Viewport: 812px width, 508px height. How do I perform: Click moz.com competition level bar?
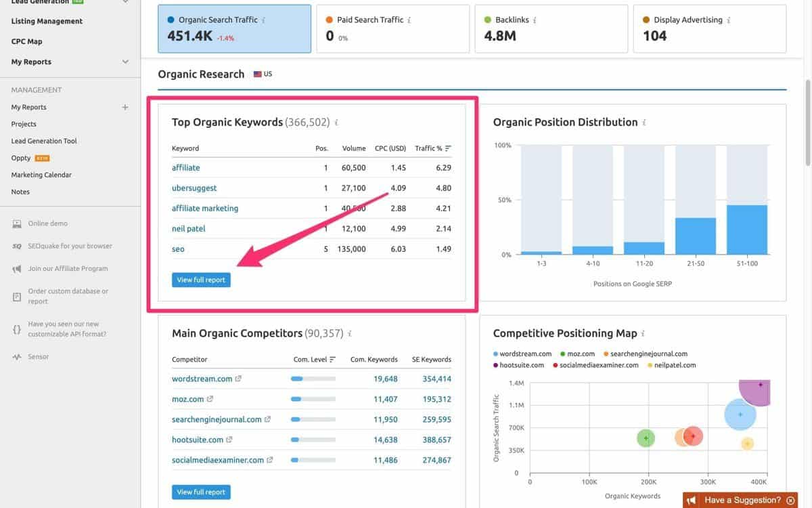[313, 400]
